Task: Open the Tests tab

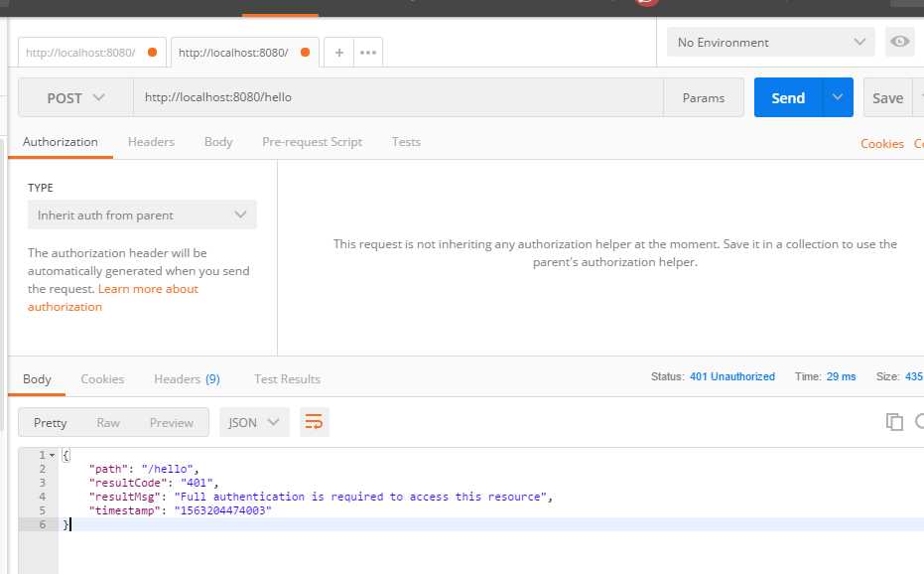Action: (406, 142)
